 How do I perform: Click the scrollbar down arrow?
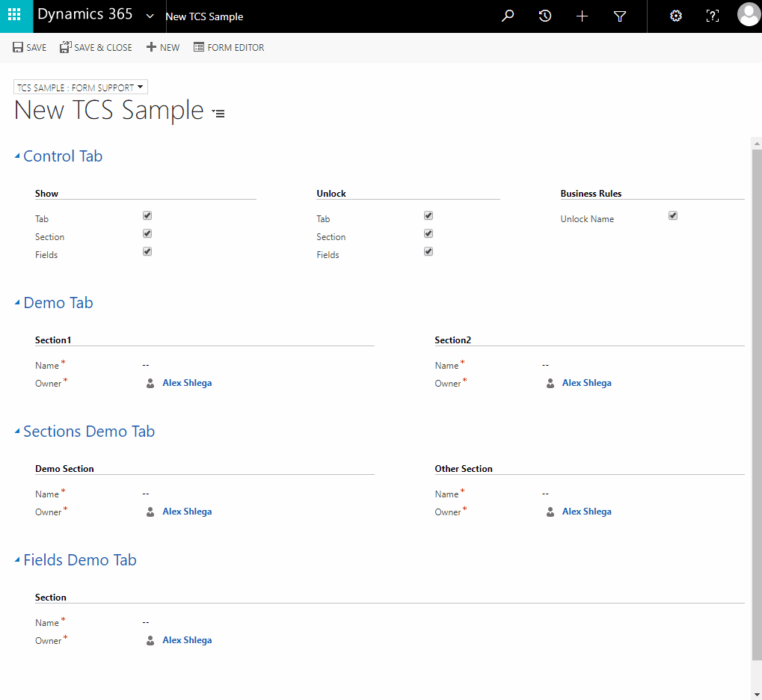tap(757, 695)
